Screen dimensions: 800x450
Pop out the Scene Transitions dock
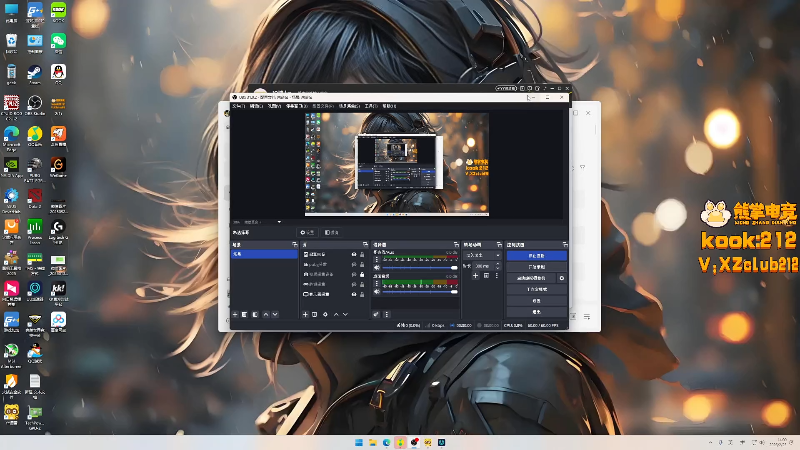(x=499, y=245)
